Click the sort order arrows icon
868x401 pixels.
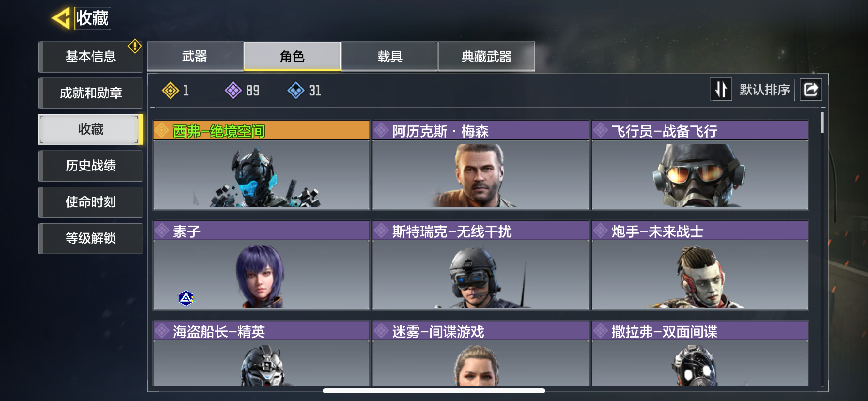pos(721,90)
